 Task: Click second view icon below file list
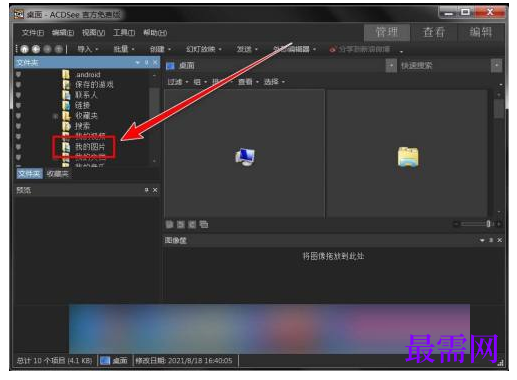pos(181,224)
